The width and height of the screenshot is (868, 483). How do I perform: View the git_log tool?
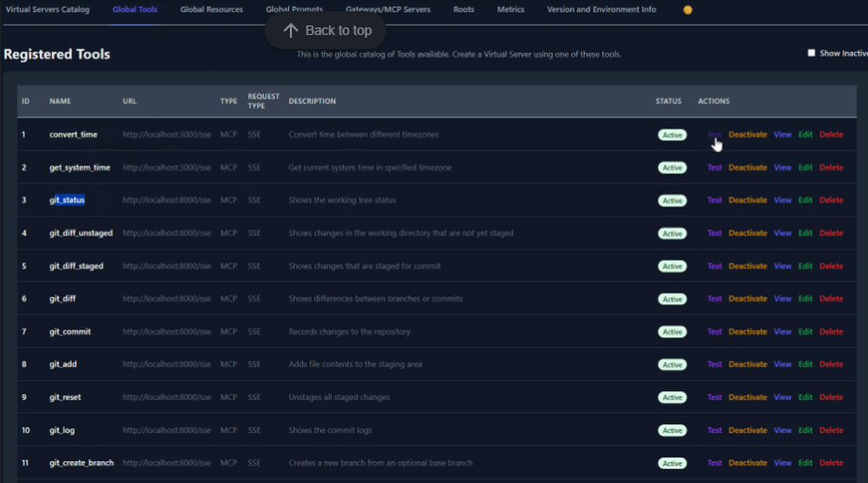[782, 430]
